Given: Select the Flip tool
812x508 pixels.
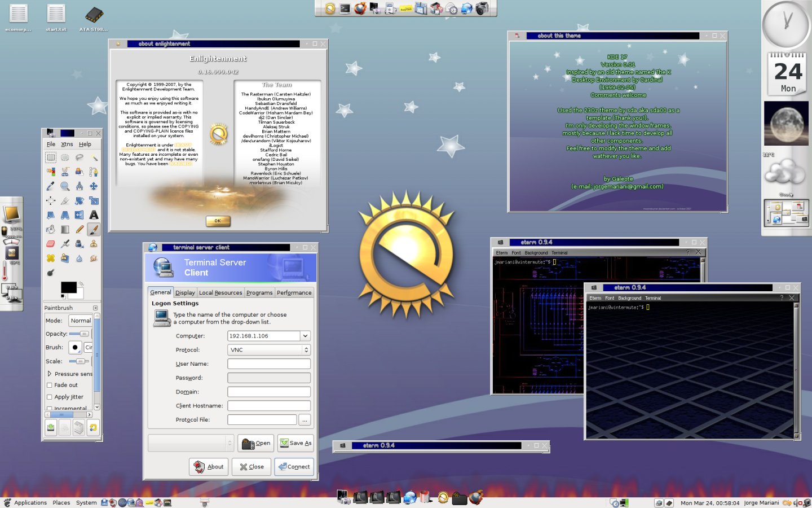Looking at the screenshot, I should 79,215.
